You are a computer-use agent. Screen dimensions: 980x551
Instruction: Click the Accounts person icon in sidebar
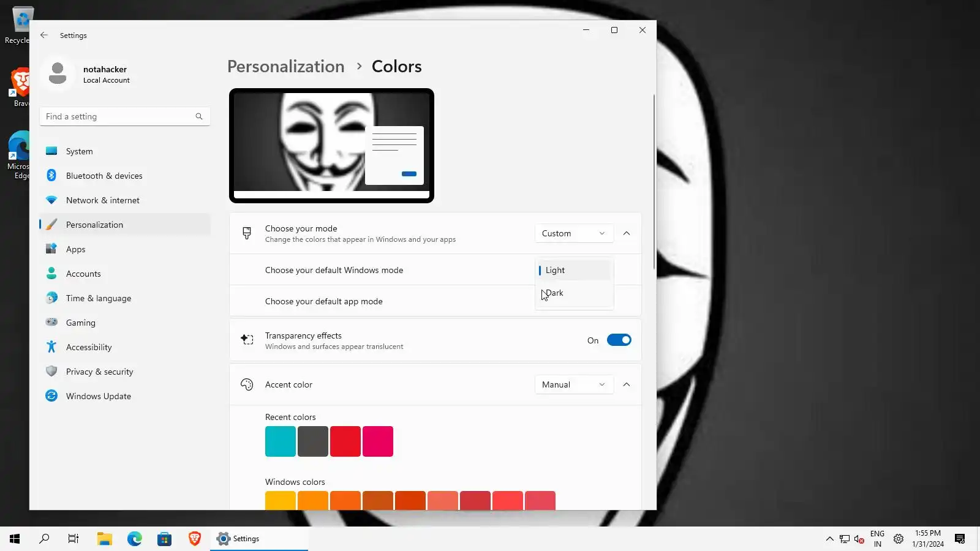point(51,274)
